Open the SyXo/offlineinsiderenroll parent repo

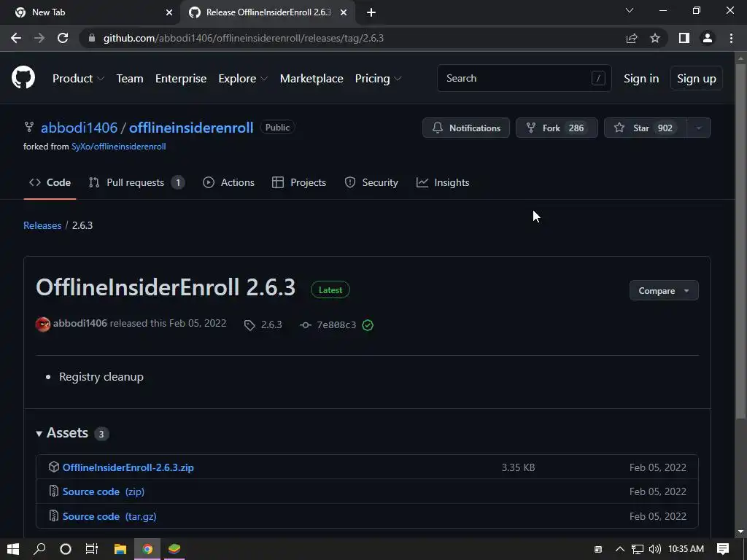click(119, 146)
